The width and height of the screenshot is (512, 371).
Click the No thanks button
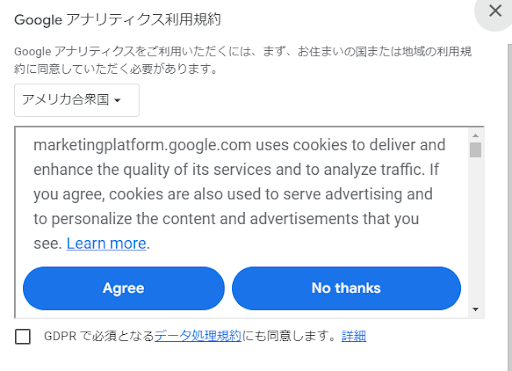click(346, 288)
